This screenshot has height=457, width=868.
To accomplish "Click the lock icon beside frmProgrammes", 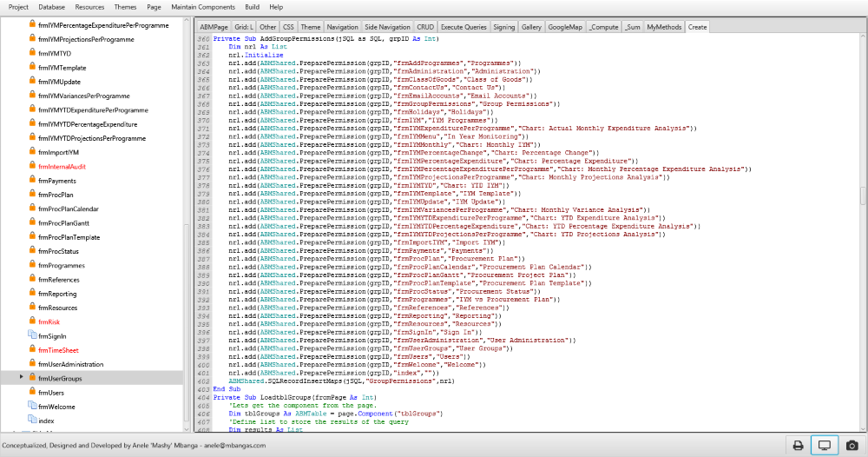I will [x=32, y=264].
